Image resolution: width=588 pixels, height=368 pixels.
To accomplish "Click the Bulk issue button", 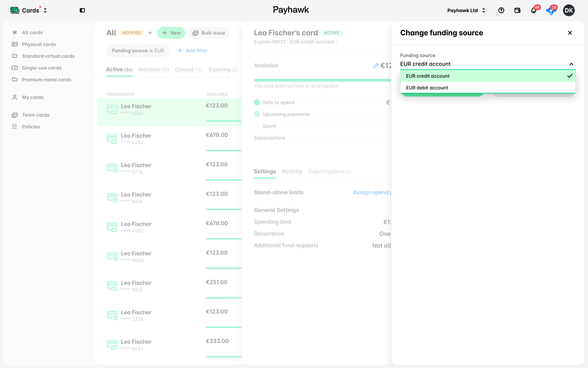I will (x=209, y=33).
